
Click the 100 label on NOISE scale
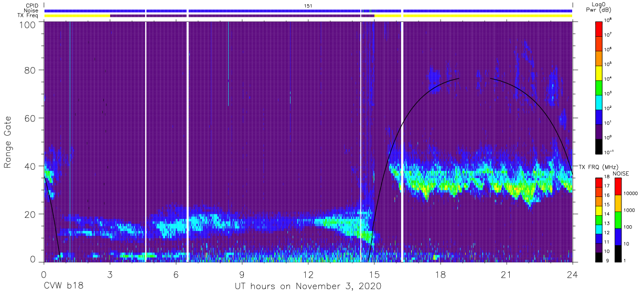pyautogui.click(x=627, y=227)
